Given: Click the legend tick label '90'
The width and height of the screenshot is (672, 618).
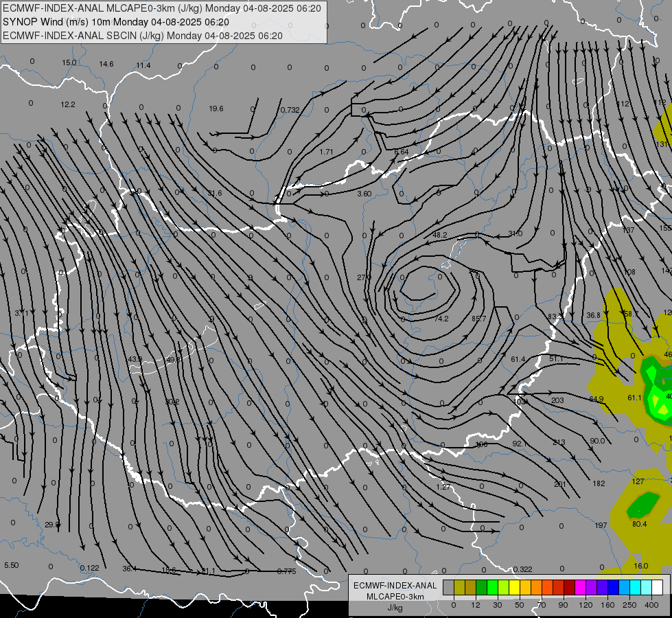Looking at the screenshot, I should point(563,605).
